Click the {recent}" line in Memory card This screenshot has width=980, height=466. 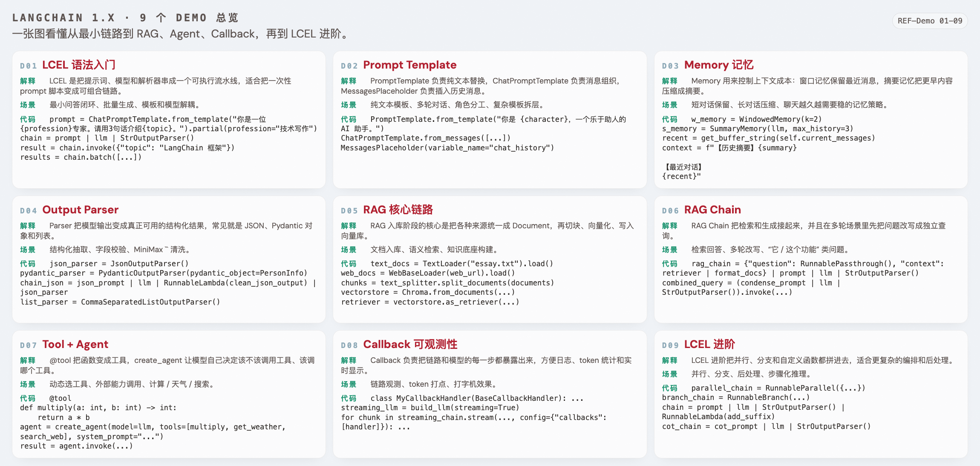(x=681, y=176)
